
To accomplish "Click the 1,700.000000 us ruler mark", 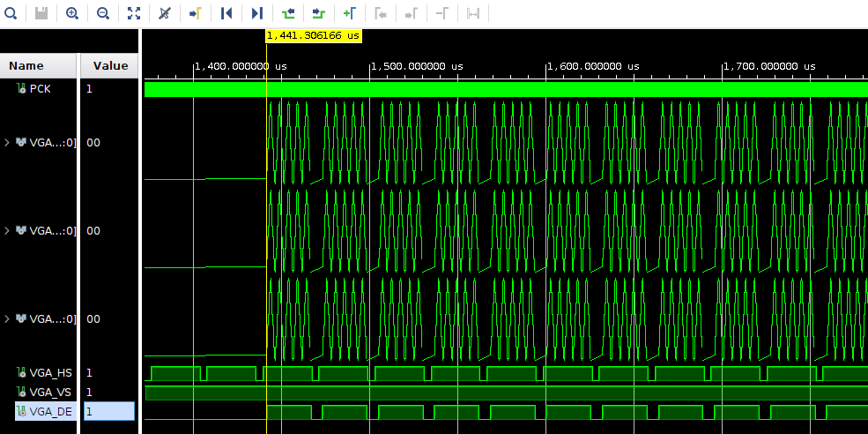I will (769, 66).
